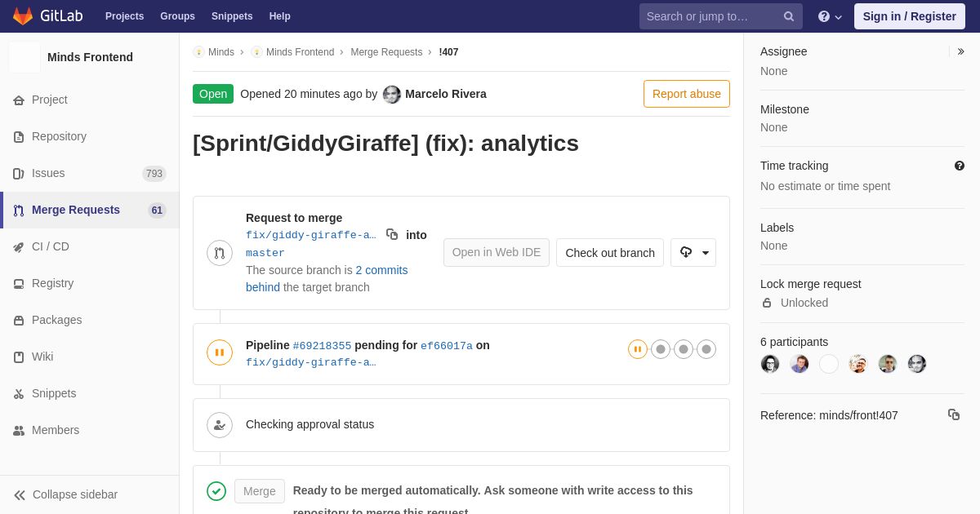The width and height of the screenshot is (980, 514).
Task: Click the second participant avatar
Action: [800, 364]
